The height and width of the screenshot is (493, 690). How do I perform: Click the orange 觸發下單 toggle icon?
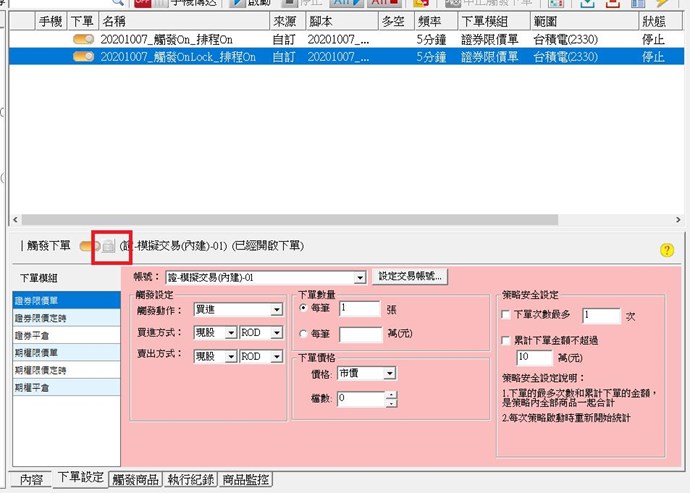pyautogui.click(x=90, y=245)
